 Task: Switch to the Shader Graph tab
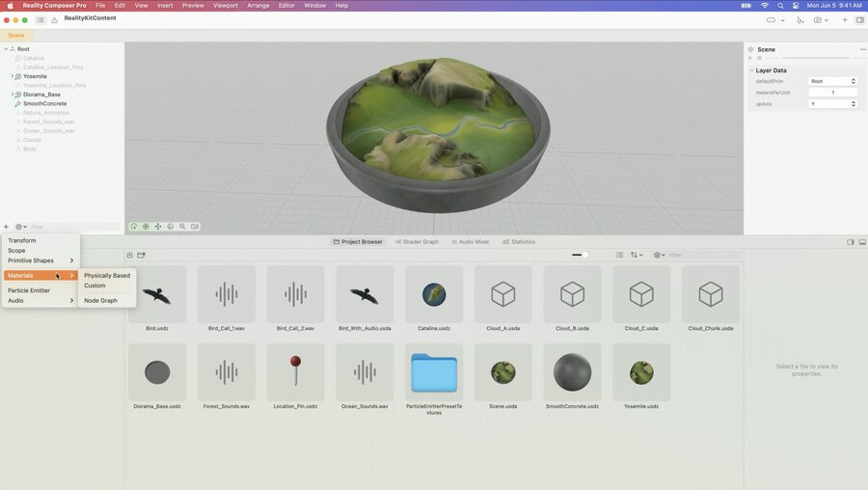point(417,242)
